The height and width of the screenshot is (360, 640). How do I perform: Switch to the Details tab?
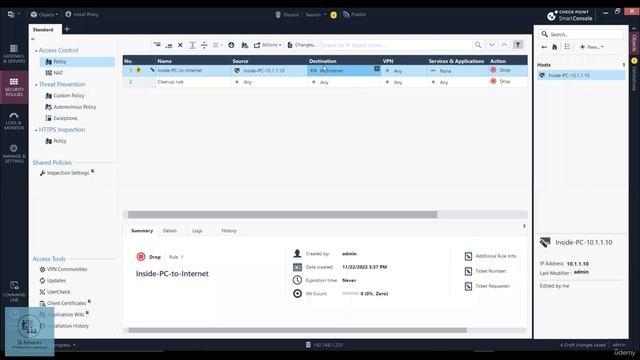[169, 231]
